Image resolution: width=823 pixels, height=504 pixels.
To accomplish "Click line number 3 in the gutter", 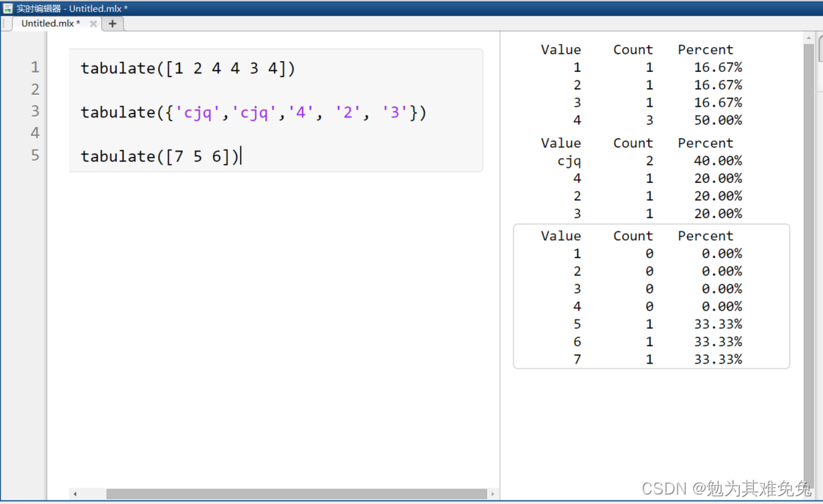I will 35,111.
